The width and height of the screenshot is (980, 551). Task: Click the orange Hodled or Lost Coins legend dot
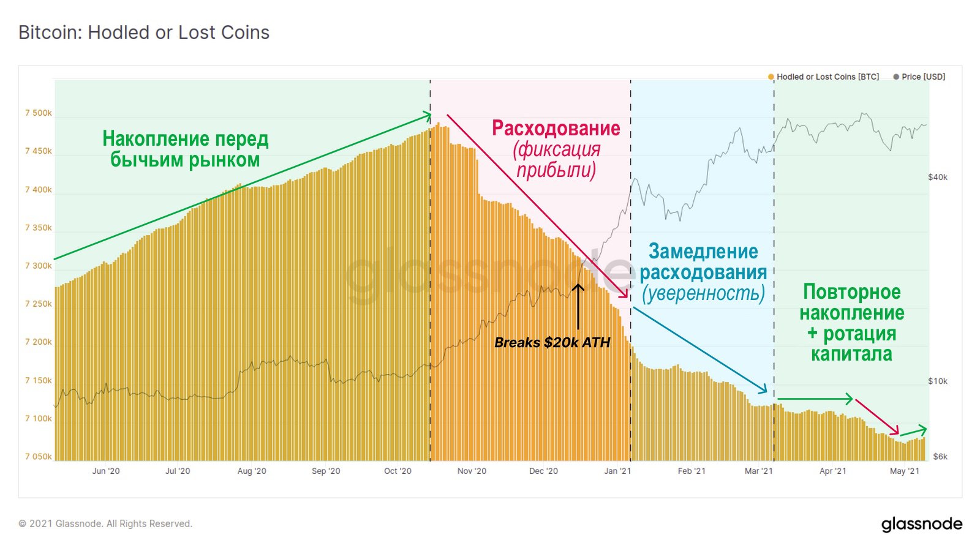771,77
